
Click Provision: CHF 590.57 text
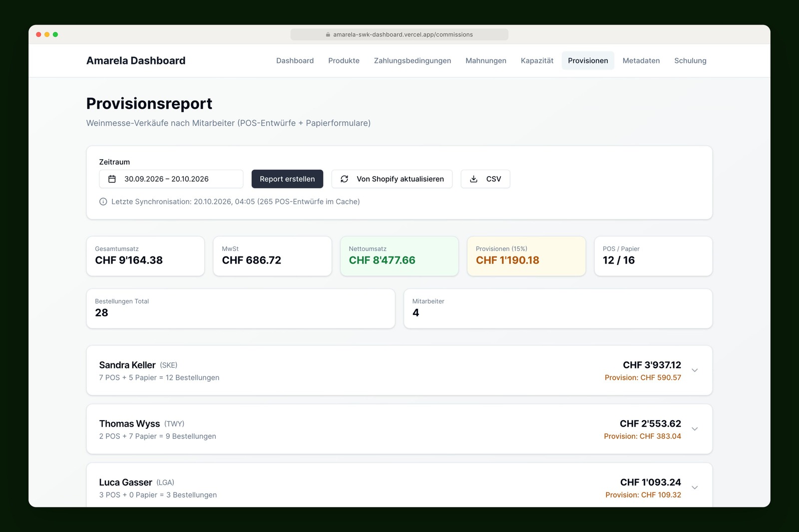click(643, 378)
